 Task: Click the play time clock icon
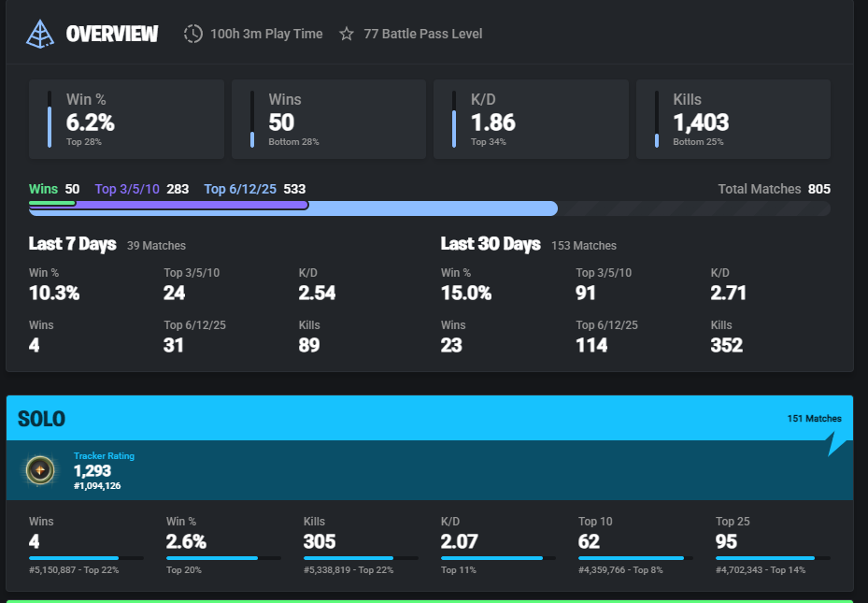[x=192, y=34]
